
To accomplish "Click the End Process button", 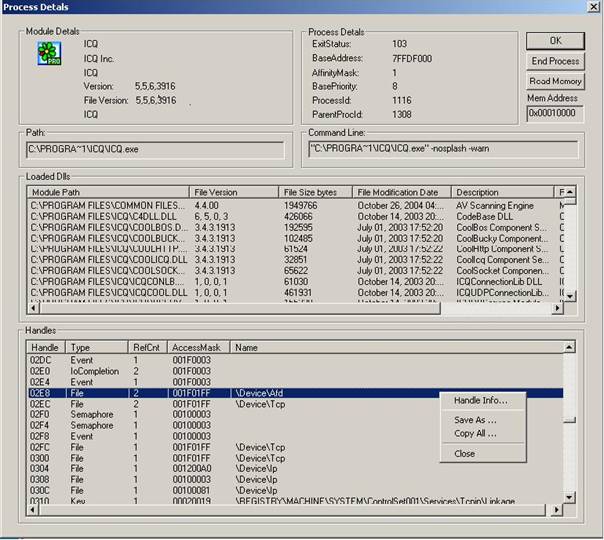I will [555, 61].
